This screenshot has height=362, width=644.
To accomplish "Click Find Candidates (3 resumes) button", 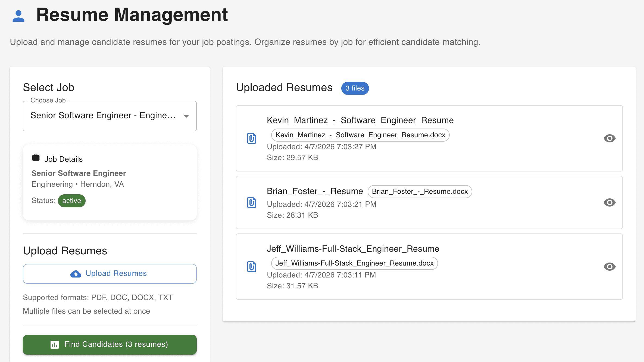I will [x=110, y=345].
